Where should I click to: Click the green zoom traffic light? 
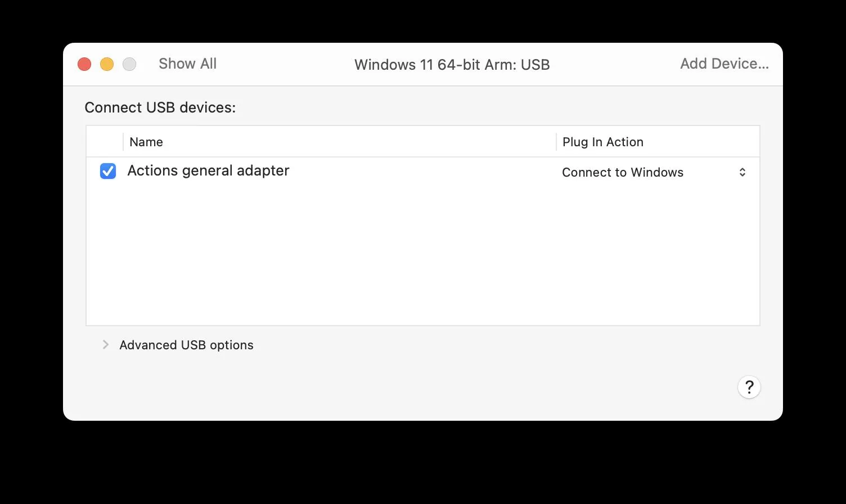pyautogui.click(x=129, y=64)
